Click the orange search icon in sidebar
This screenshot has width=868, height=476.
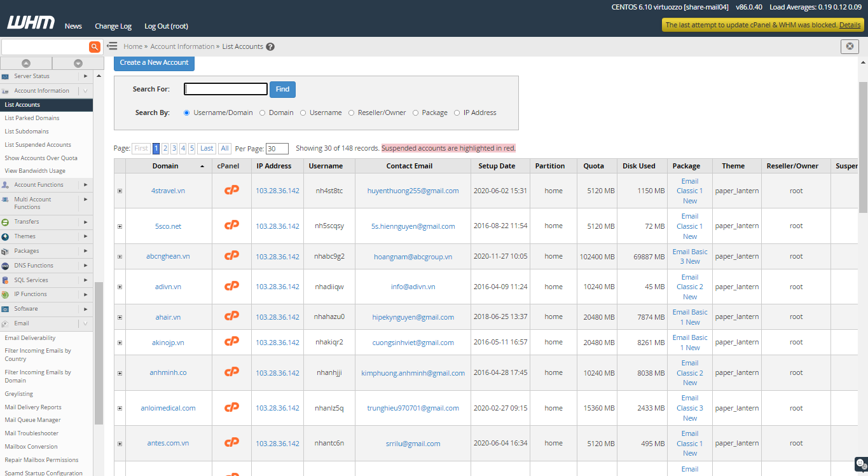95,47
